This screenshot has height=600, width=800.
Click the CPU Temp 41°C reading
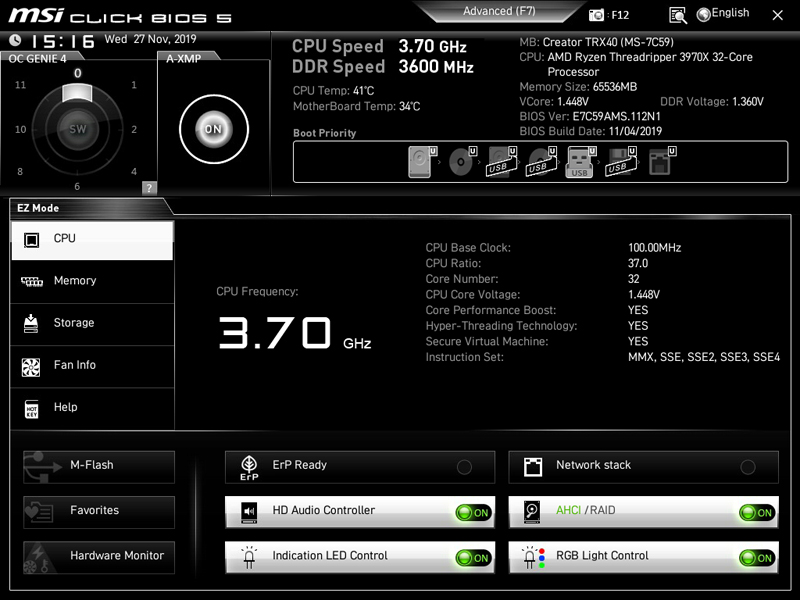pyautogui.click(x=333, y=91)
